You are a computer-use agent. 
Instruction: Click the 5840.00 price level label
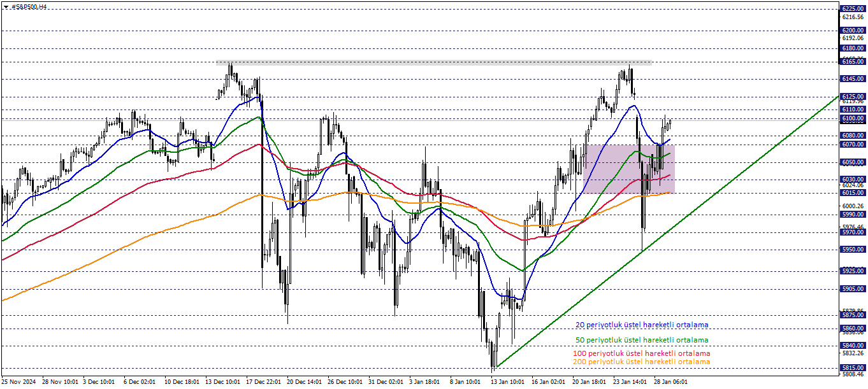[x=853, y=345]
